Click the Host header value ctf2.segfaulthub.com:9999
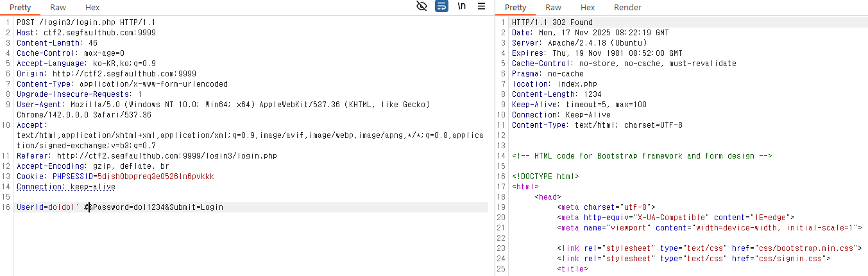The height and width of the screenshot is (276, 868). point(99,33)
